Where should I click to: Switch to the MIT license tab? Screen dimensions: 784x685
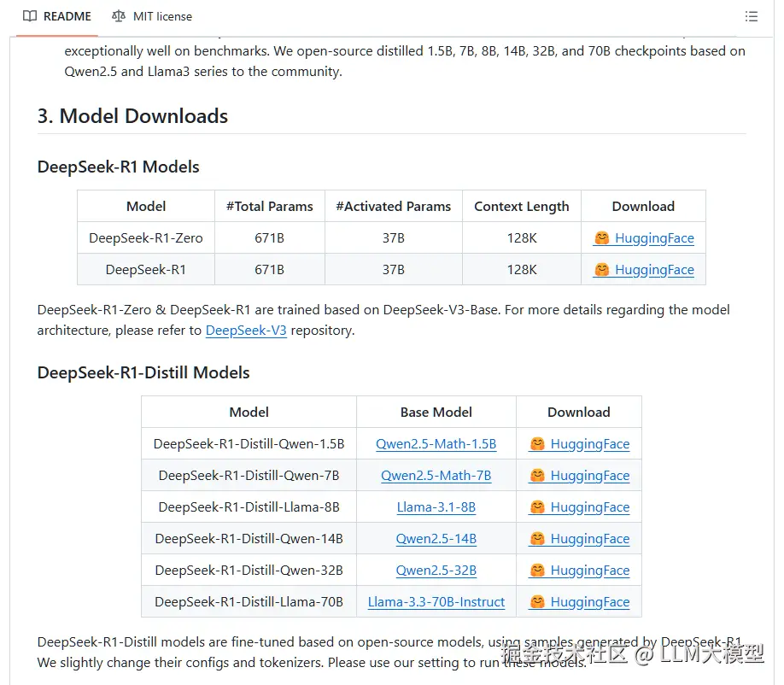(152, 16)
